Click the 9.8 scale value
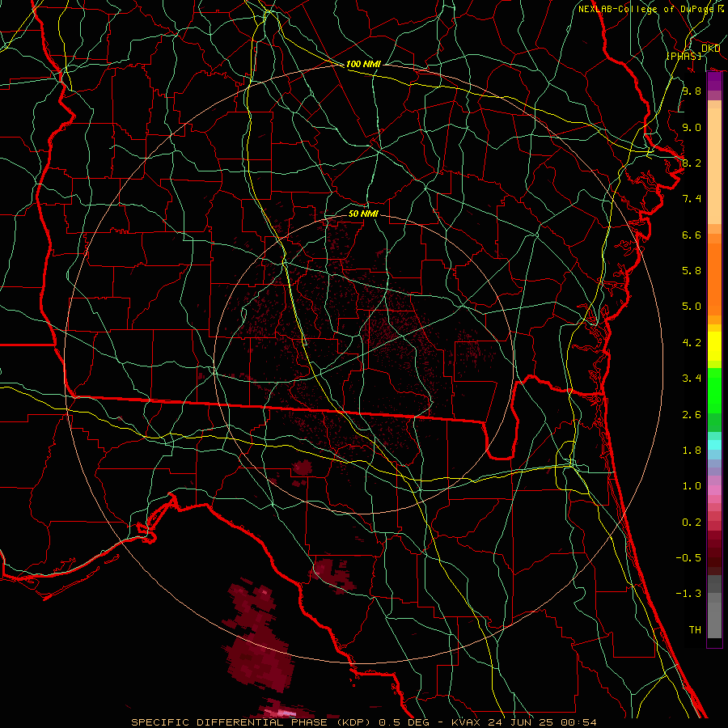Viewport: 728px width, 728px height. (692, 91)
